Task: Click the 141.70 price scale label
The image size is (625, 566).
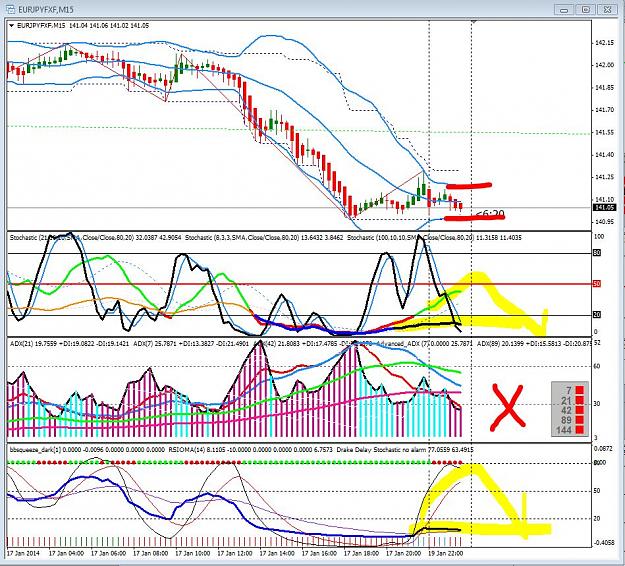Action: coord(604,110)
